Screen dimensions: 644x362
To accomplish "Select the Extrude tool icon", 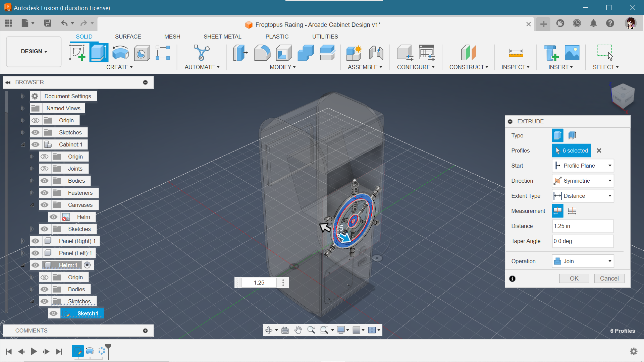I will pos(98,52).
